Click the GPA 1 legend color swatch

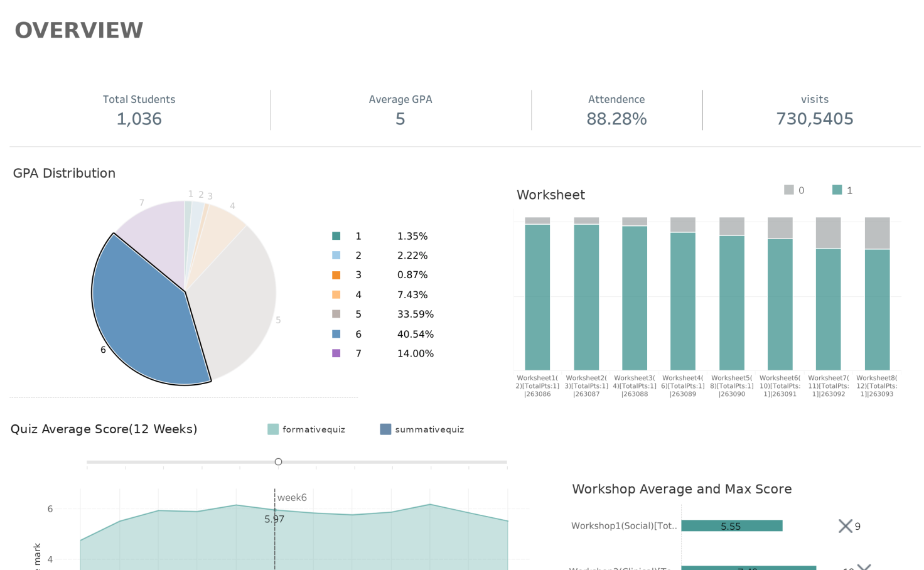pos(336,236)
